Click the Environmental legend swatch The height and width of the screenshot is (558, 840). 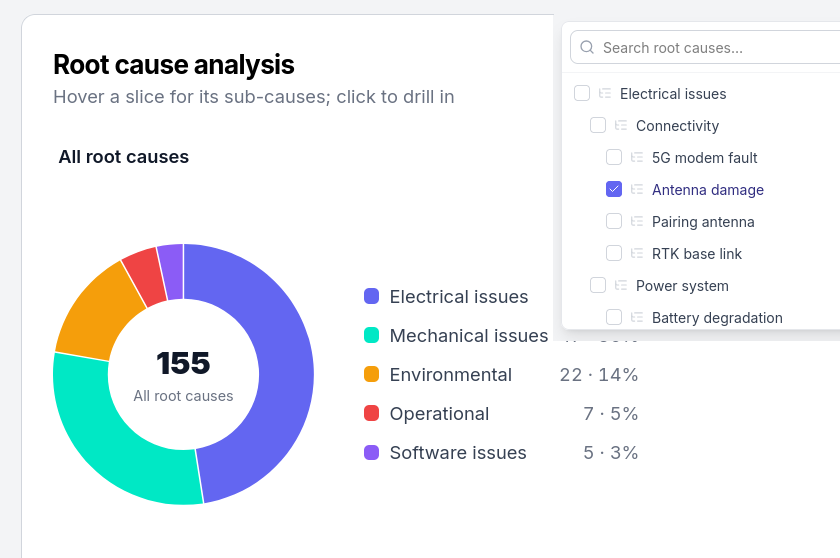pos(371,374)
